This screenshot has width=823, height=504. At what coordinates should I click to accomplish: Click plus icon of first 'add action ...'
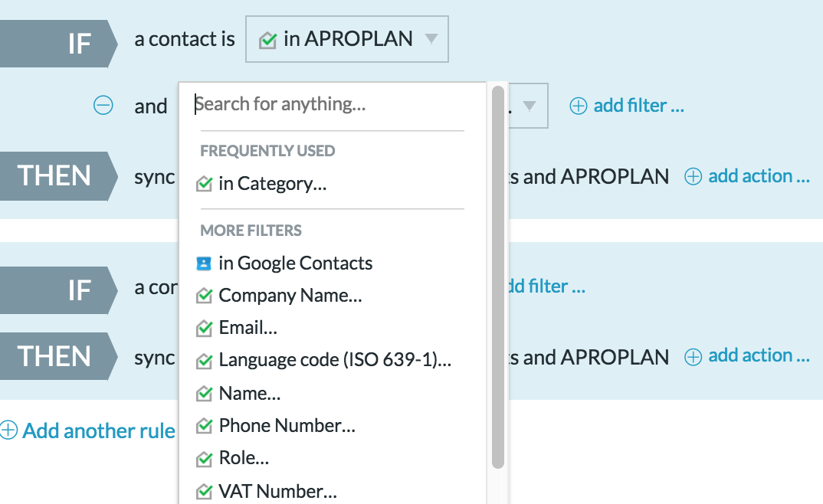pyautogui.click(x=693, y=176)
